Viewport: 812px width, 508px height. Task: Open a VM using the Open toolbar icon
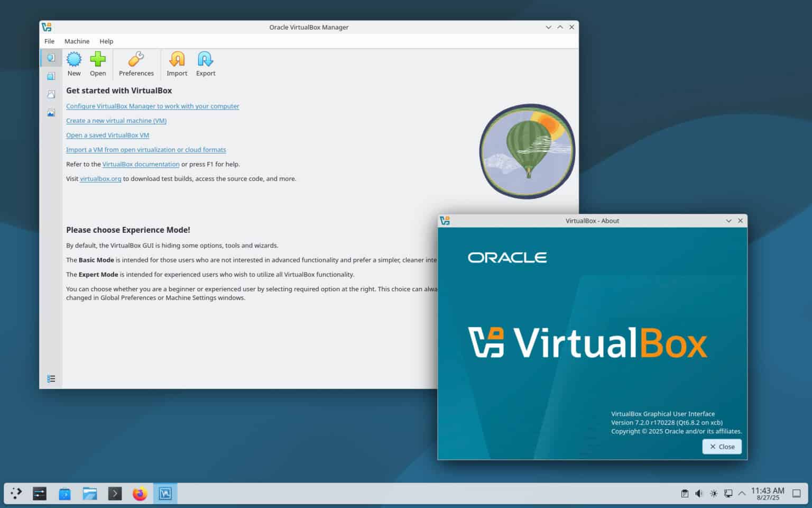(x=98, y=63)
